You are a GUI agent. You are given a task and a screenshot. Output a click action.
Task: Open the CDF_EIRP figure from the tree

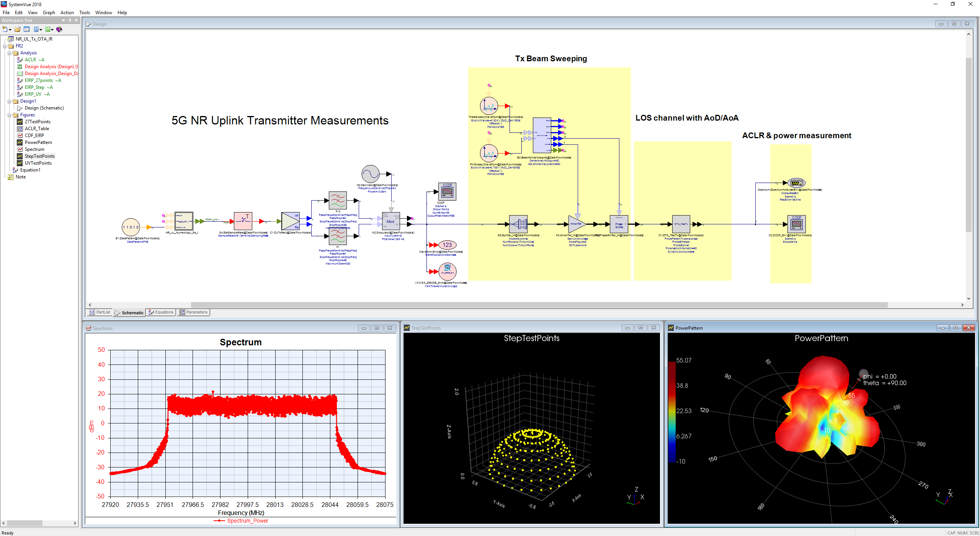click(34, 135)
